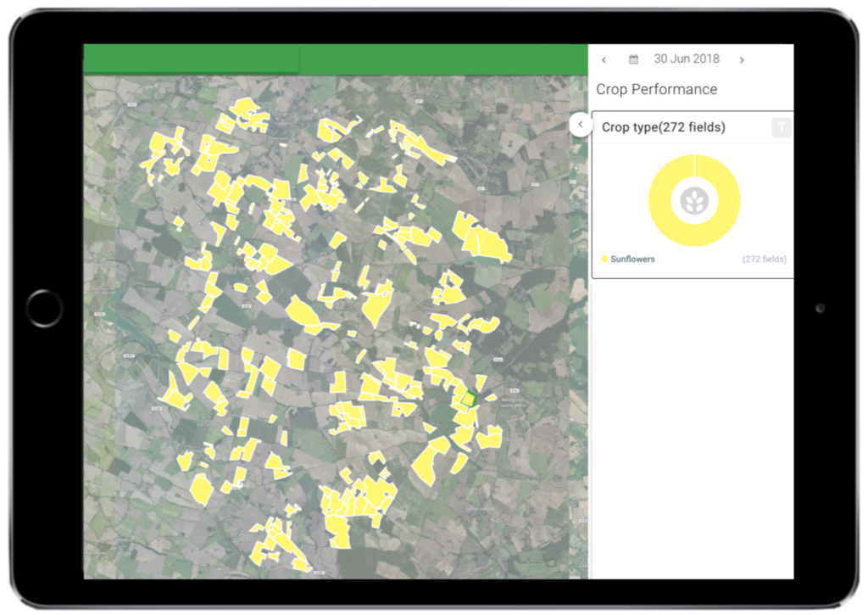The height and width of the screenshot is (615, 868).
Task: Select the green-outlined highlighted field on map
Action: pyautogui.click(x=469, y=399)
